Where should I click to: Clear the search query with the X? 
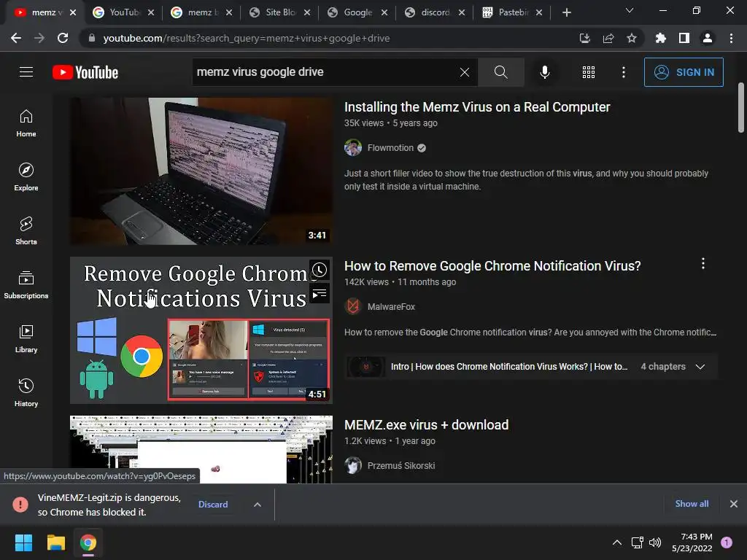pyautogui.click(x=465, y=72)
